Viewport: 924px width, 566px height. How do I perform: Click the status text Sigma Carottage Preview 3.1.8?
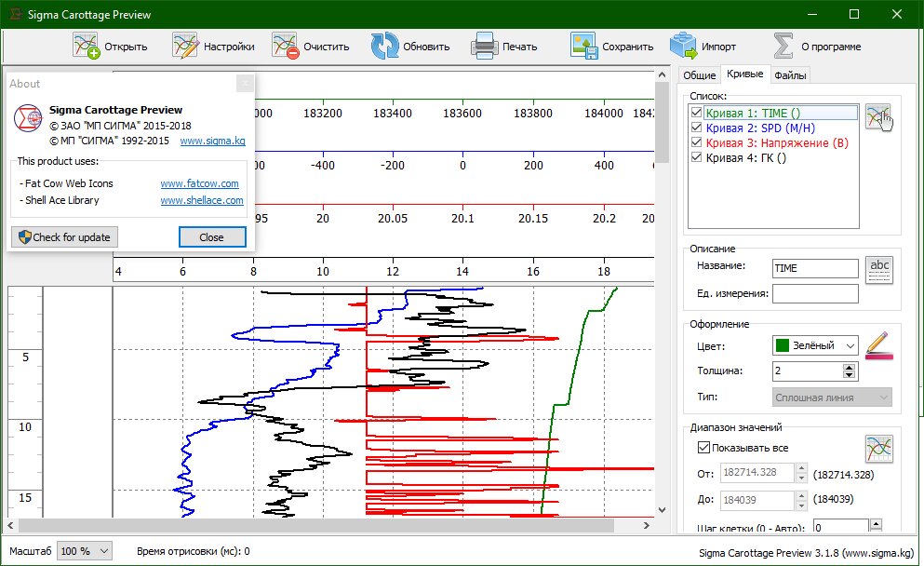[x=806, y=552]
